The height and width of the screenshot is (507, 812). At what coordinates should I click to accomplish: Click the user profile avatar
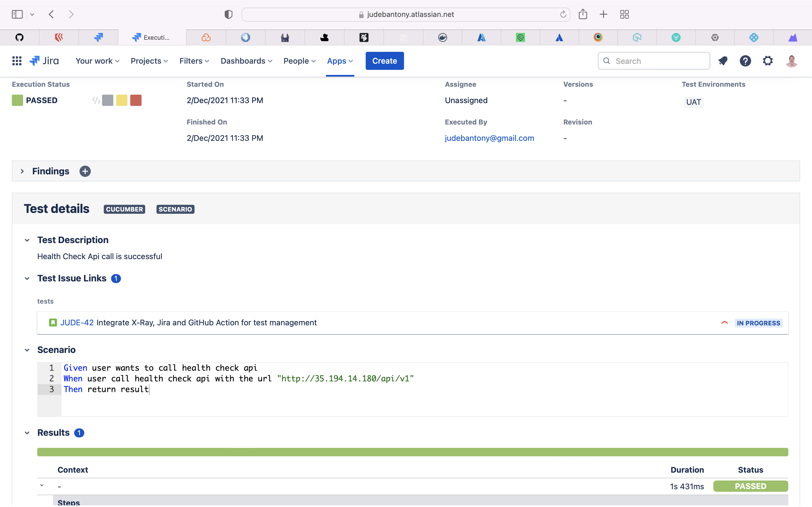tap(791, 61)
